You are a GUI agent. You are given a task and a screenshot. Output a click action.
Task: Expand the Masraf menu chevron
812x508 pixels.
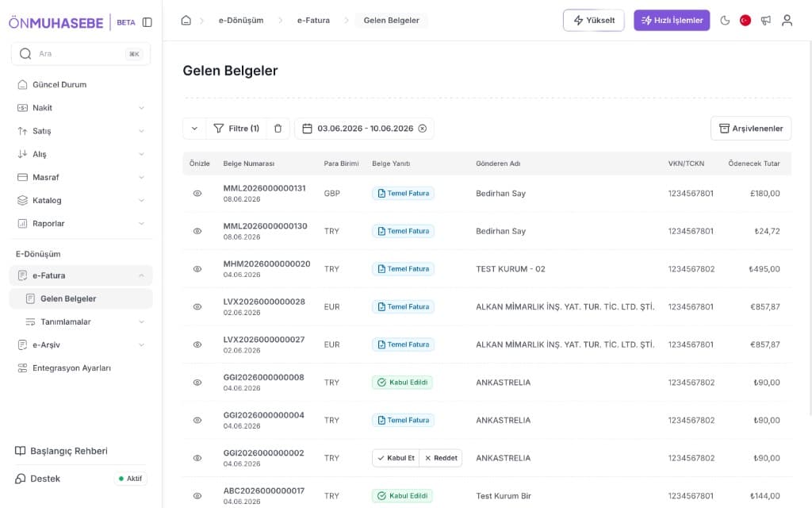[x=141, y=177]
